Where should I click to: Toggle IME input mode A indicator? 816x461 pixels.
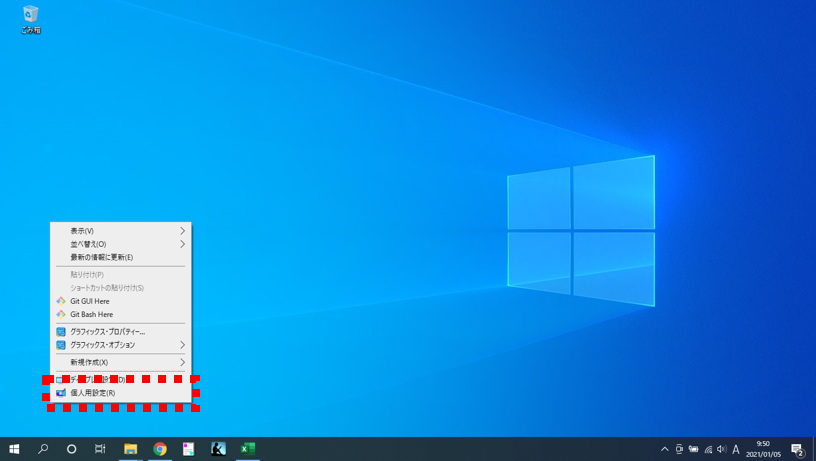736,449
